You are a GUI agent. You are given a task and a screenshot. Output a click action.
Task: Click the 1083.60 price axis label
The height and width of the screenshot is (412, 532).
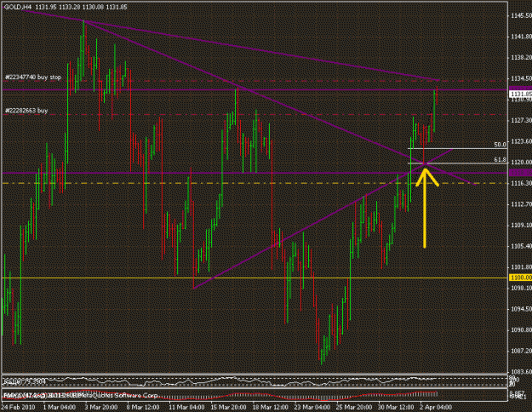tap(521, 372)
